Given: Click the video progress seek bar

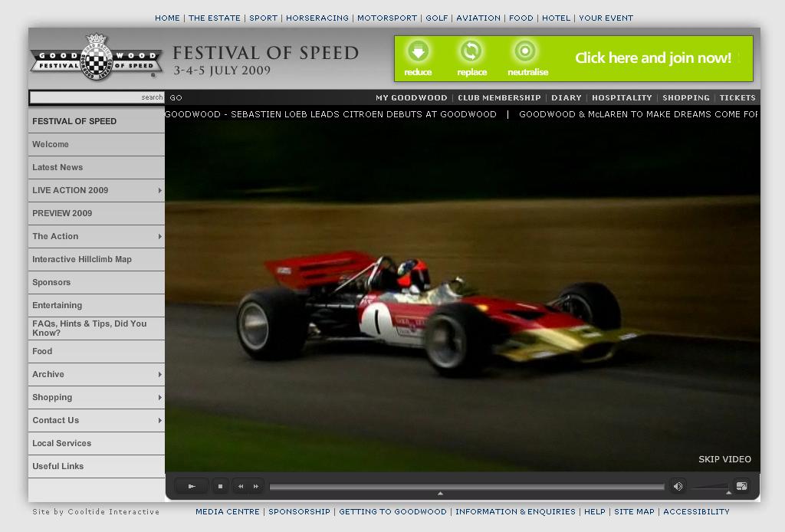Looking at the screenshot, I should click(x=466, y=487).
